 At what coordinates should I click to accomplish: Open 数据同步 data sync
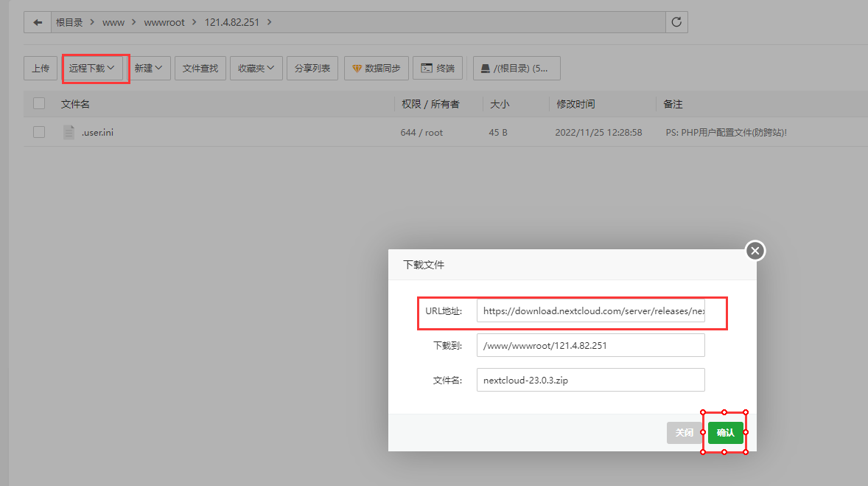pos(377,68)
